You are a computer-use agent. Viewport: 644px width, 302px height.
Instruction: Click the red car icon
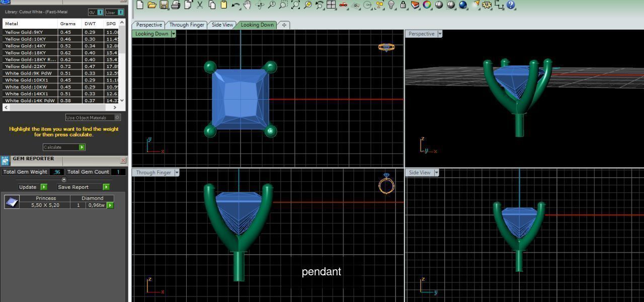pos(343,5)
